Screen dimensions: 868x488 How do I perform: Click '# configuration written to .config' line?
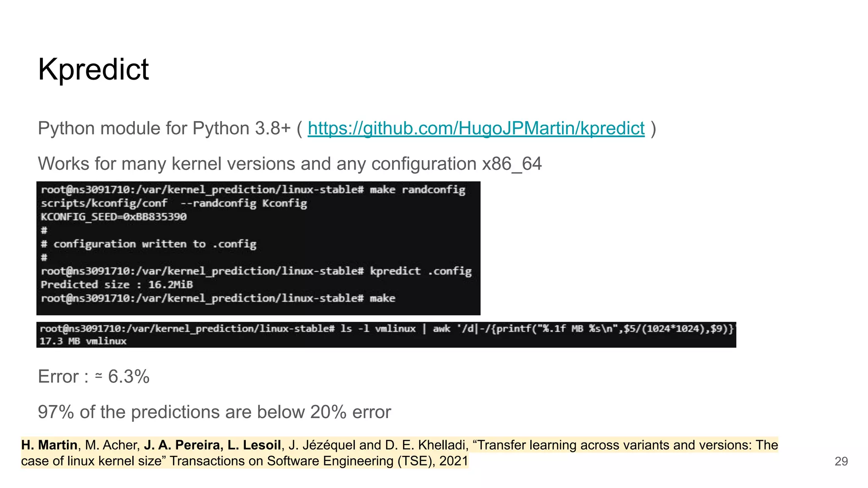pos(148,244)
